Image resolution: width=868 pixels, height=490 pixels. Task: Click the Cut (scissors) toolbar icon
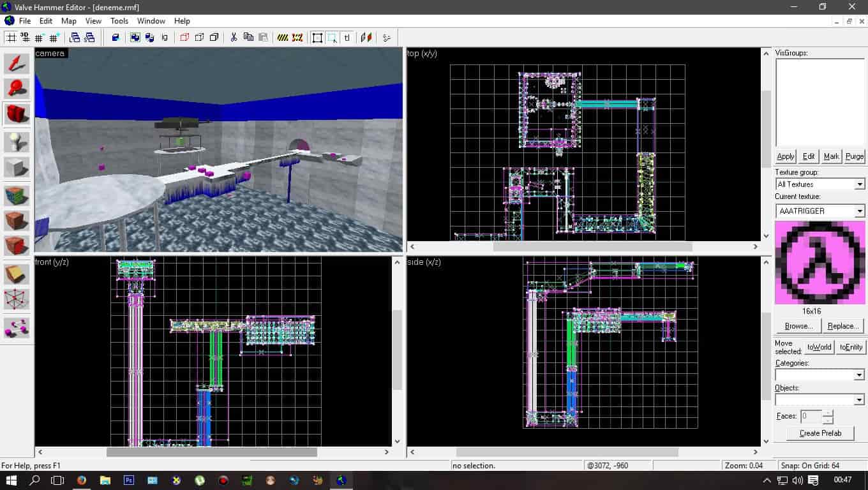coord(234,38)
